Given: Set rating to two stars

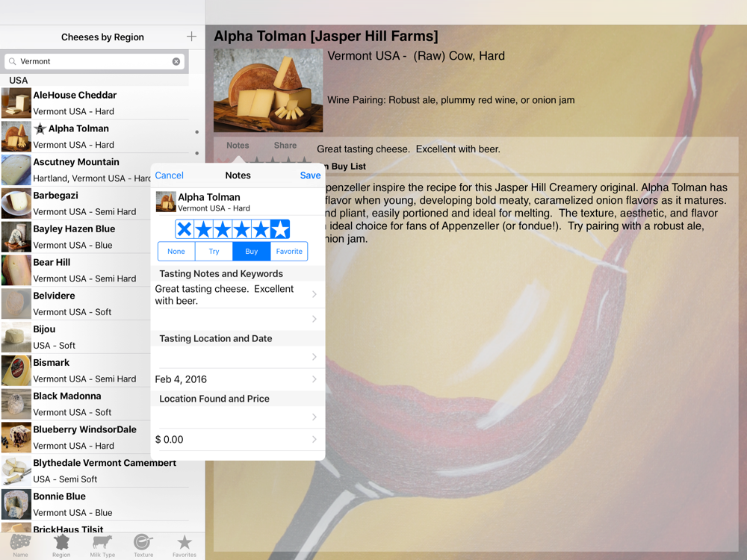Looking at the screenshot, I should (223, 229).
